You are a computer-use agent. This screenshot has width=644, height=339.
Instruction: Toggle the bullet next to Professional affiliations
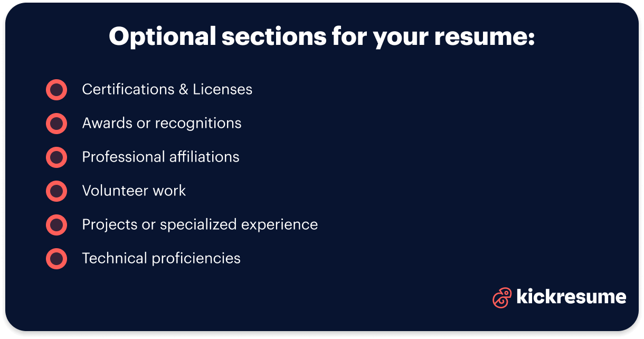[56, 157]
